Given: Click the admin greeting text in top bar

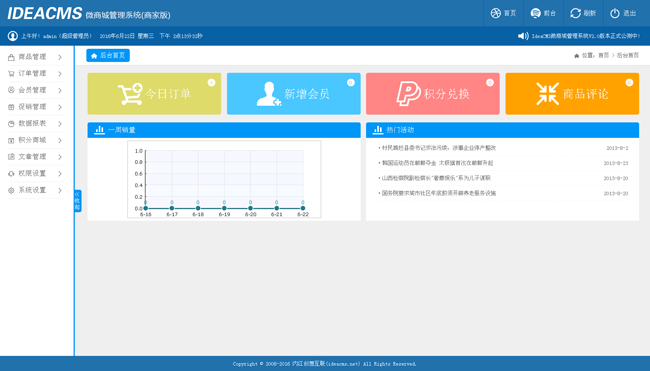Looking at the screenshot, I should coord(56,36).
